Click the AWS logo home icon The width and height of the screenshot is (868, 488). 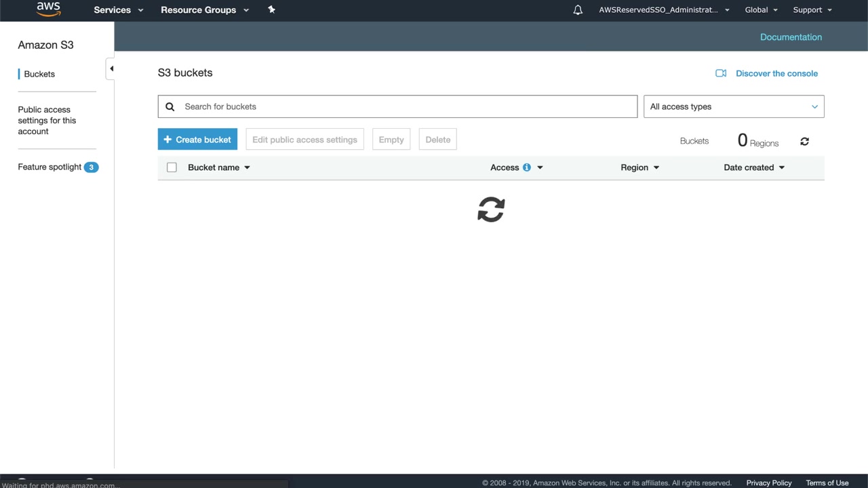pos(49,9)
